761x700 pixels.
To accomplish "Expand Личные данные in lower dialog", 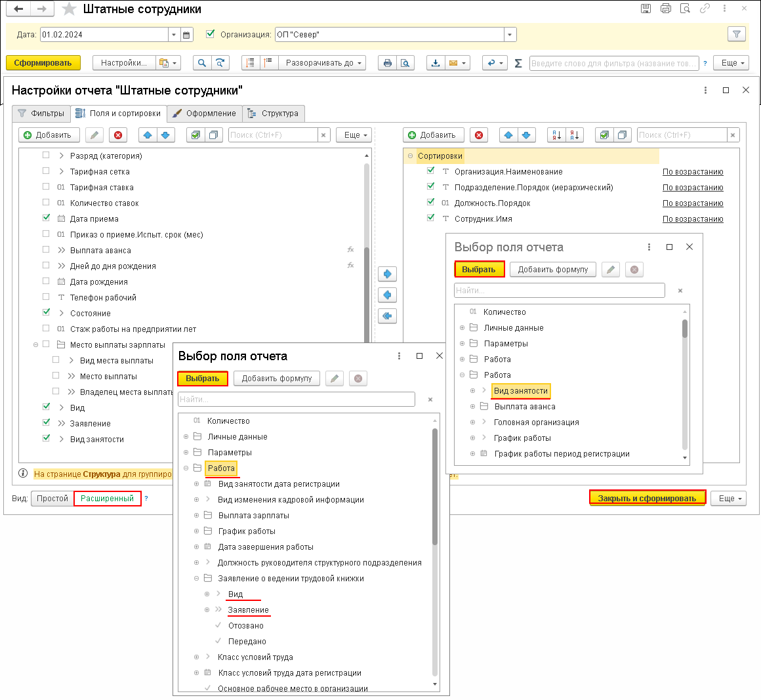I will click(x=186, y=437).
